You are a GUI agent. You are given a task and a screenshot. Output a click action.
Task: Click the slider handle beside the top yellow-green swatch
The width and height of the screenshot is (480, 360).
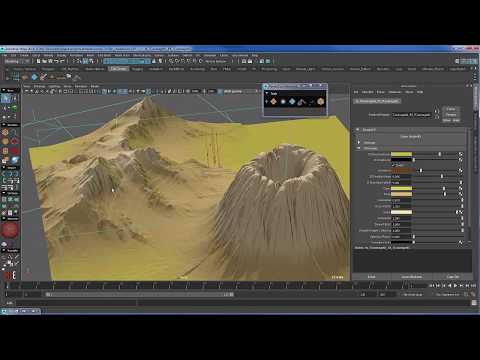click(x=440, y=154)
